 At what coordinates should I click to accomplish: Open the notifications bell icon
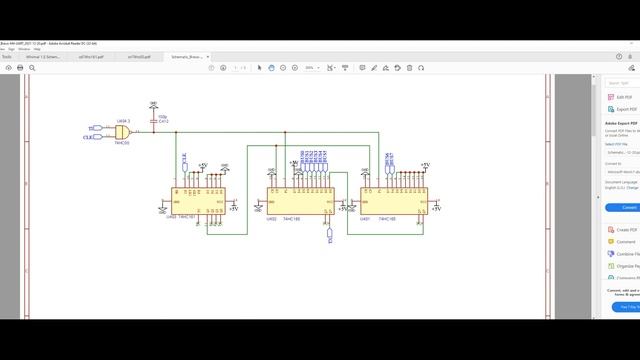click(630, 57)
